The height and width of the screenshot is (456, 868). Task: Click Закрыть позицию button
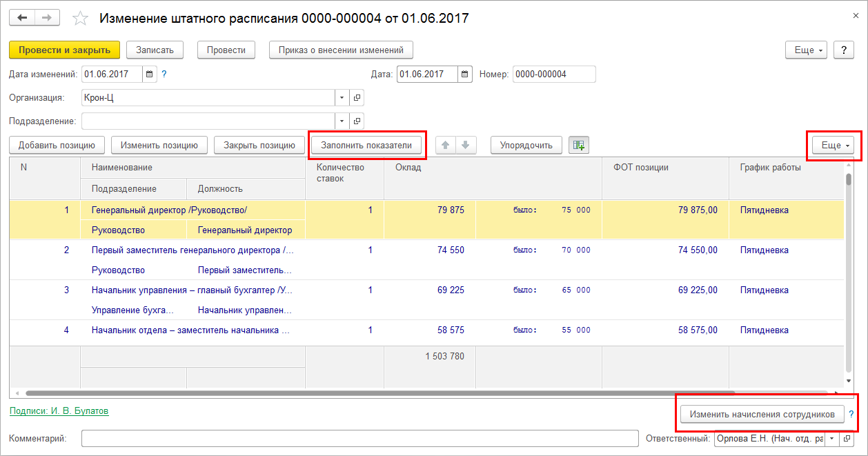point(259,145)
